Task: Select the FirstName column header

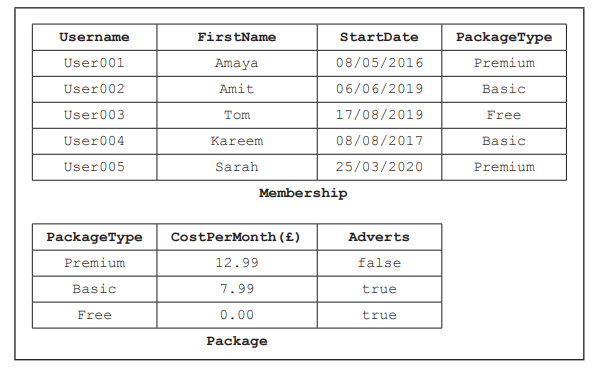Action: [x=237, y=37]
